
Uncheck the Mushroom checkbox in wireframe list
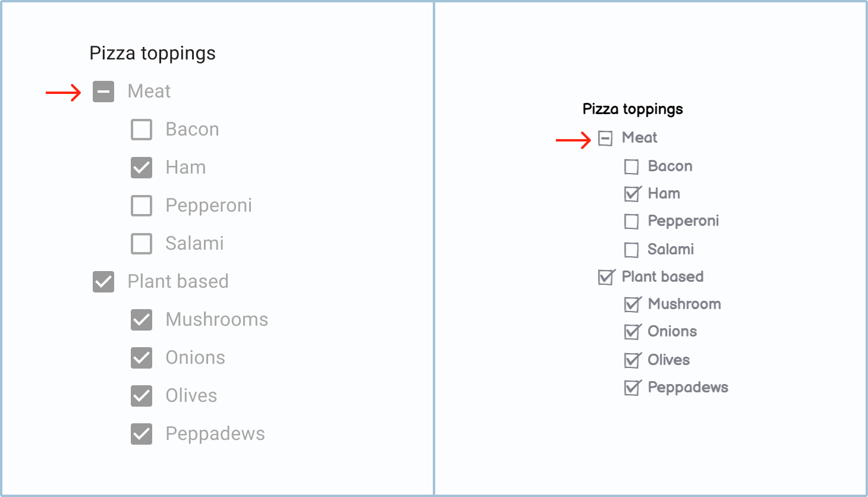tap(631, 305)
